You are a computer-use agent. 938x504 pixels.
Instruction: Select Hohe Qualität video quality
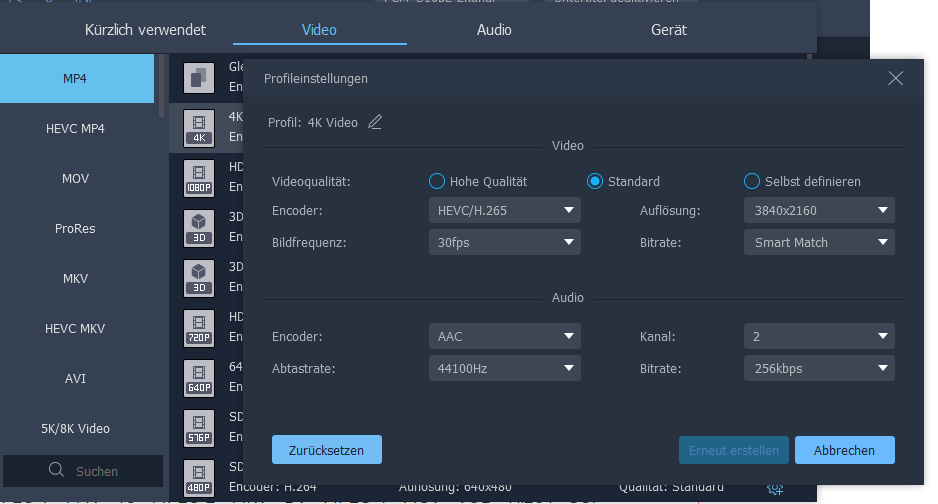437,181
